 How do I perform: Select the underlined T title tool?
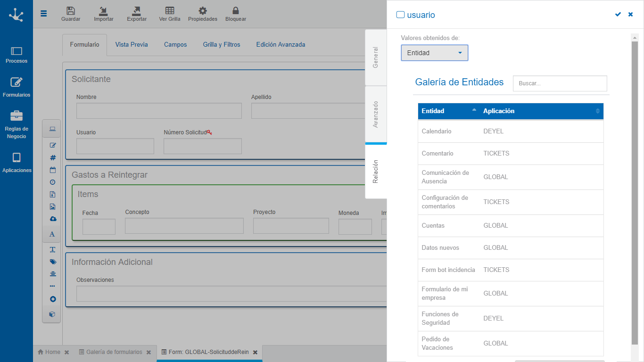pyautogui.click(x=53, y=249)
